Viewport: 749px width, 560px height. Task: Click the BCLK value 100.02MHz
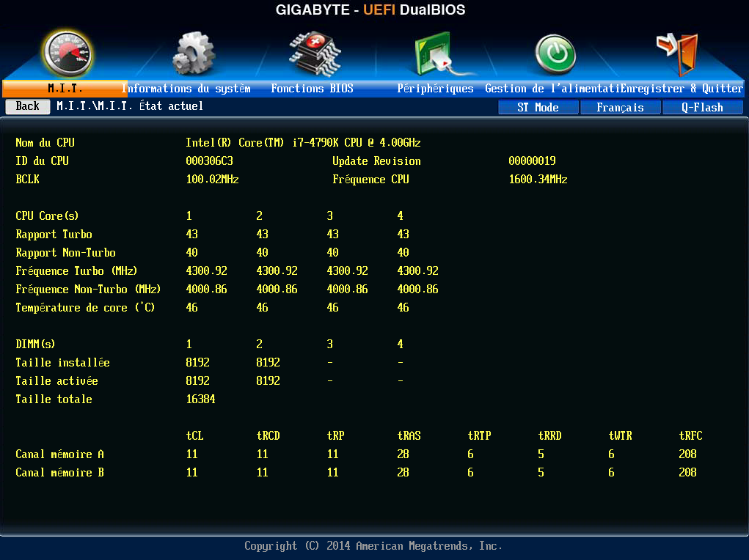212,180
